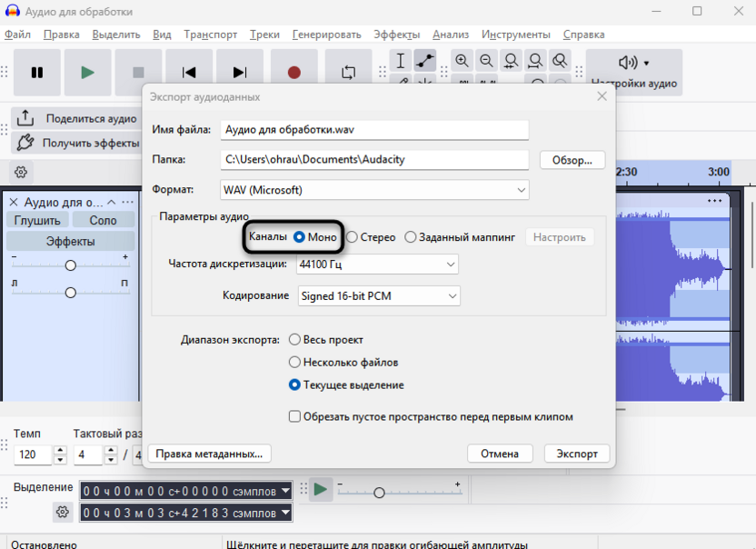756x549 pixels.
Task: Click the Share Audio upload icon
Action: click(25, 118)
